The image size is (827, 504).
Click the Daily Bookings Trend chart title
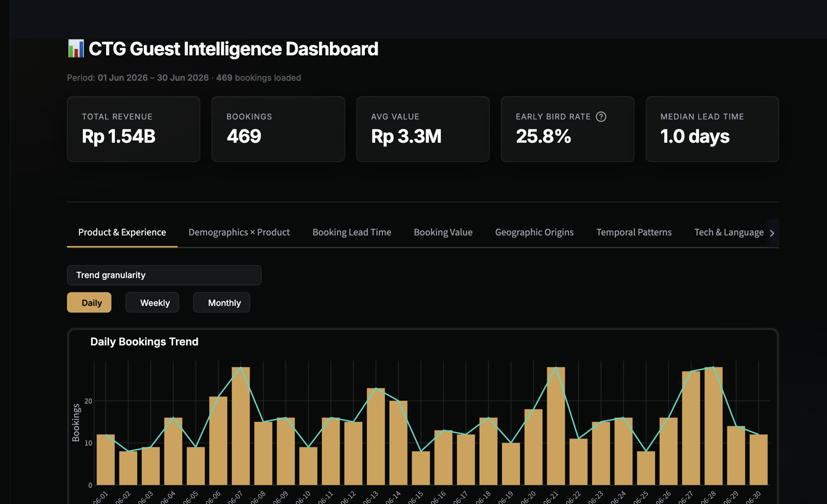coord(144,342)
